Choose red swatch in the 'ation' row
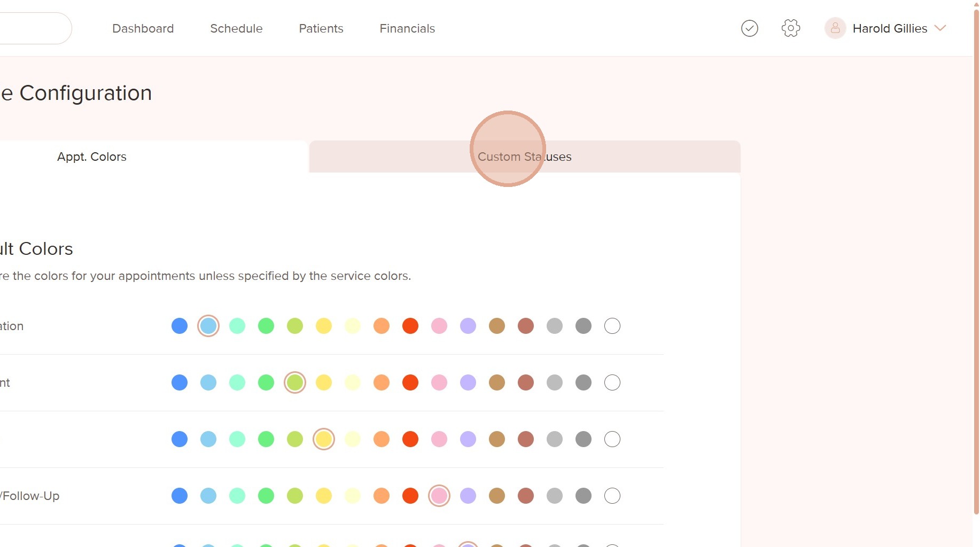 tap(410, 326)
